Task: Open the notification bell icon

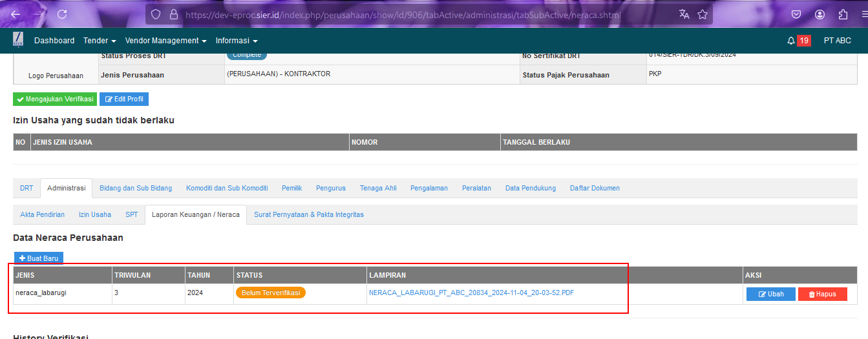Action: click(x=790, y=41)
